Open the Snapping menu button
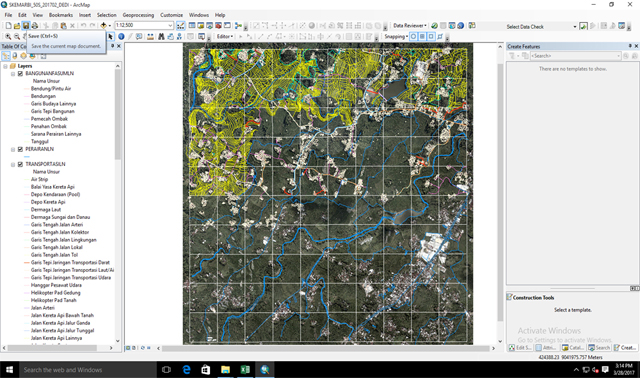 396,36
